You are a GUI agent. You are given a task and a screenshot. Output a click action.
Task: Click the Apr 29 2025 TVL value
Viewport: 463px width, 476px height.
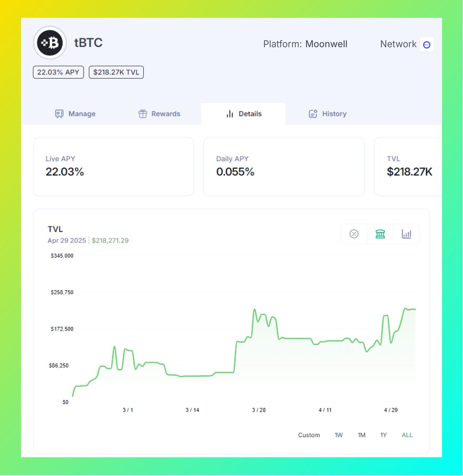(110, 240)
